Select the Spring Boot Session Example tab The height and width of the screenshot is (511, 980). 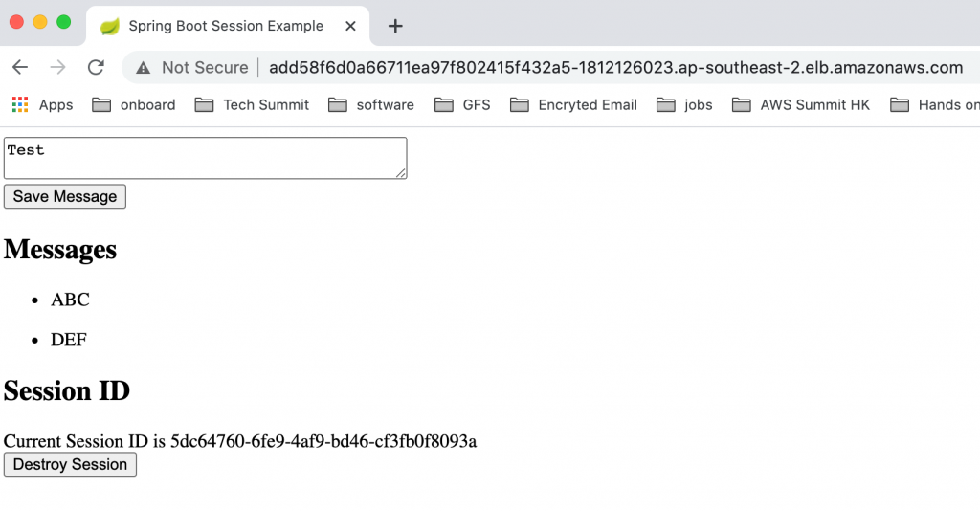click(x=225, y=26)
